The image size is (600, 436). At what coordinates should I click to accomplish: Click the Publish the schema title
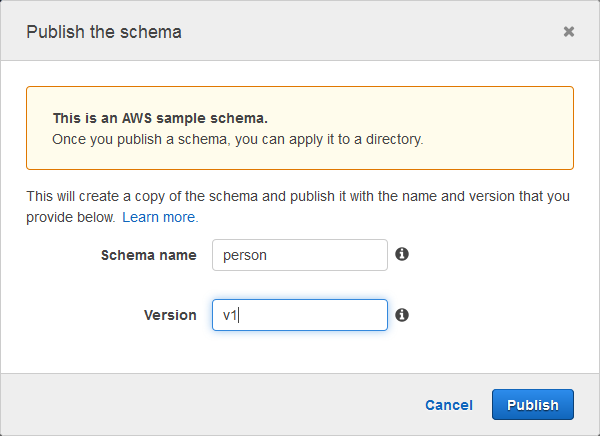point(104,32)
